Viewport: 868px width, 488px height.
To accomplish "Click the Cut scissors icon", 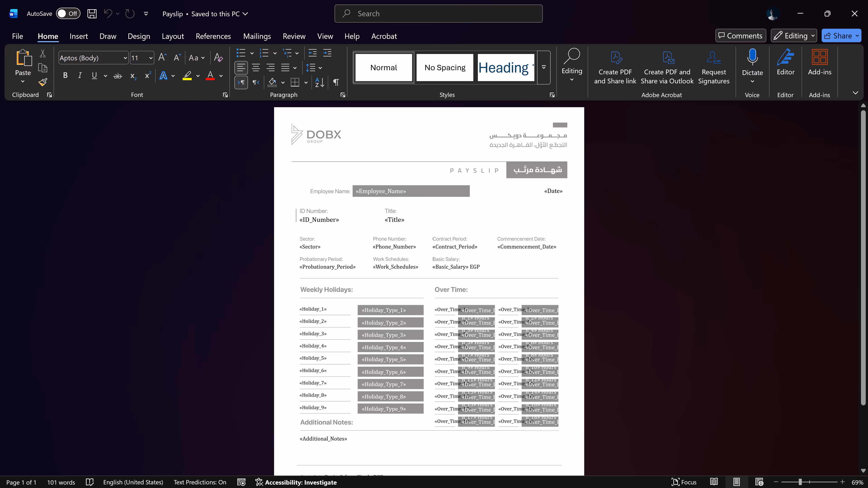I will coord(43,53).
